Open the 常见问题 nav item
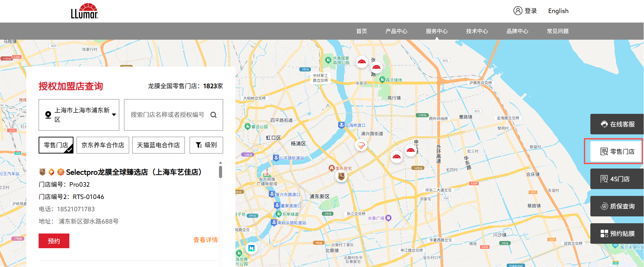The width and height of the screenshot is (644, 267). point(558,31)
